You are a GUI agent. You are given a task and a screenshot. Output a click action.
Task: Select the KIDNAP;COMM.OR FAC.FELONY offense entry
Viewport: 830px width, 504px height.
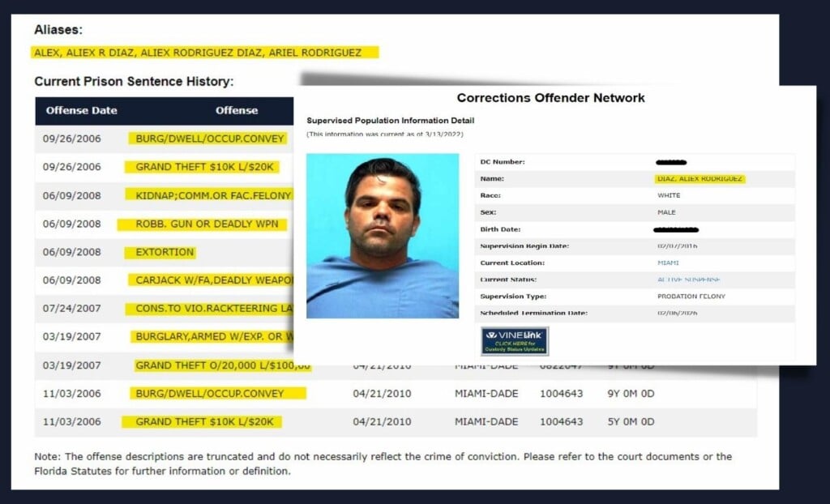(208, 195)
